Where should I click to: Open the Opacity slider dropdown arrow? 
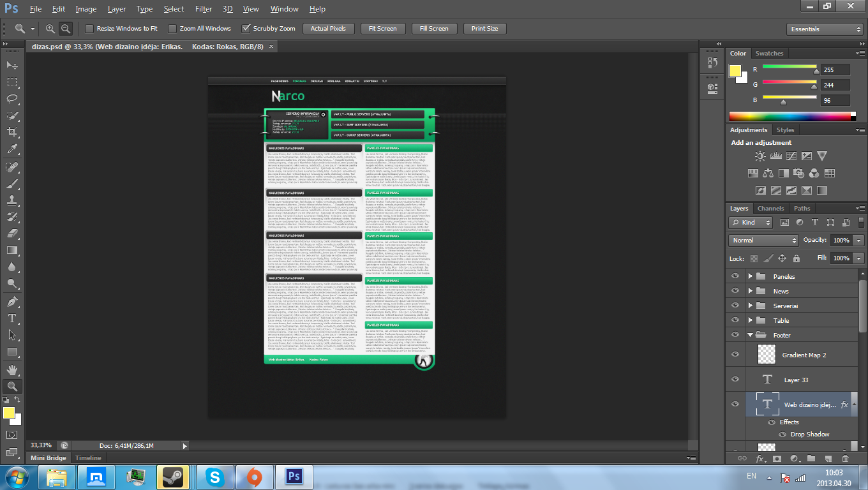(x=858, y=241)
